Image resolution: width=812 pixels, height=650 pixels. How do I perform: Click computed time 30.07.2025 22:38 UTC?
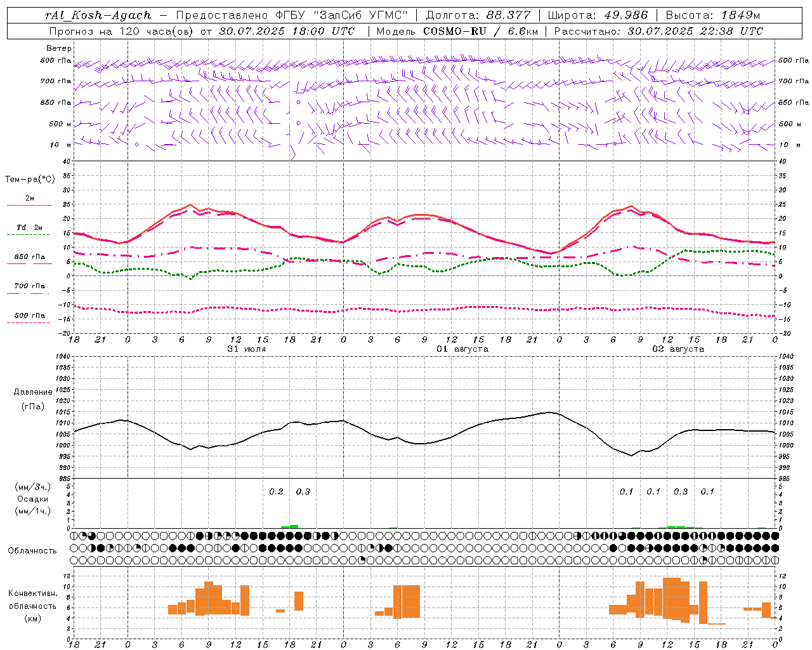695,31
